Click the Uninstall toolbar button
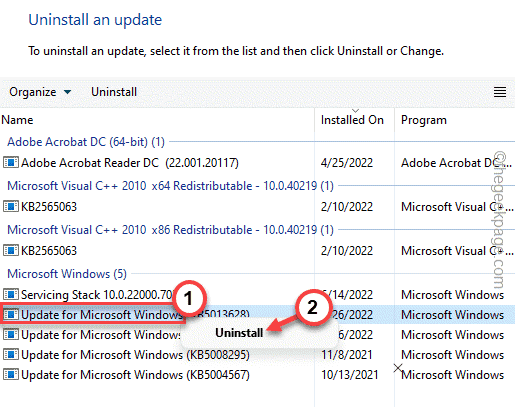Viewport: 515px width, 407px height. click(x=114, y=92)
